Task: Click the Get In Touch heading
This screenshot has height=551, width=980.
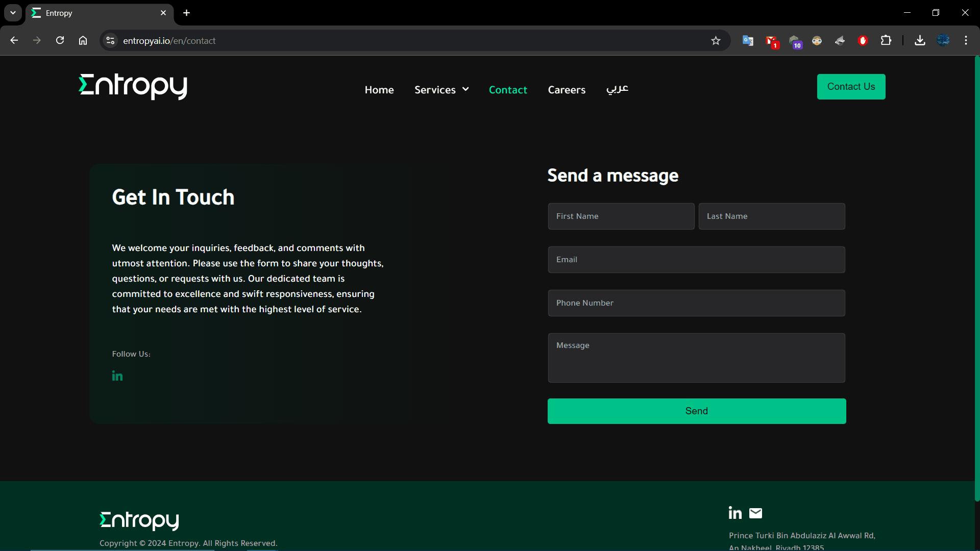Action: pyautogui.click(x=173, y=197)
